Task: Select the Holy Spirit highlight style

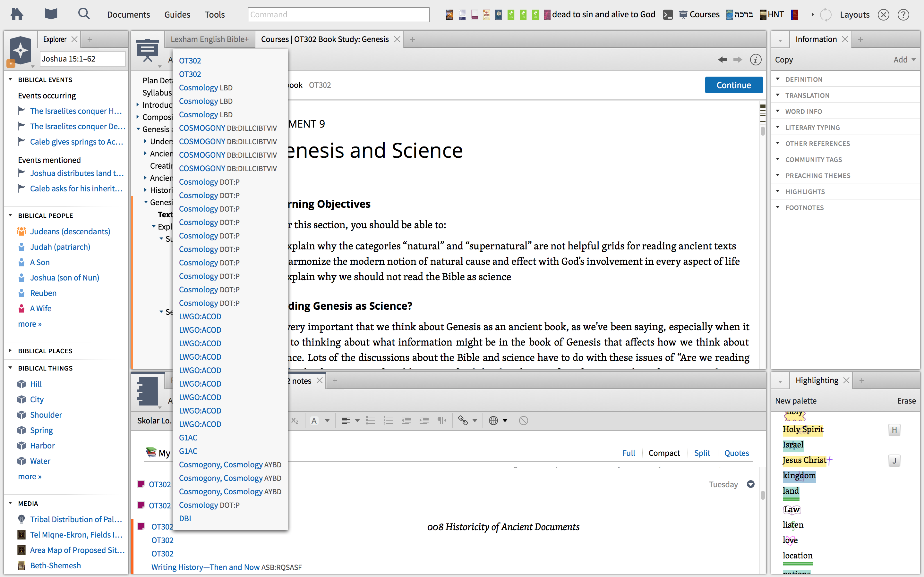Action: (803, 429)
